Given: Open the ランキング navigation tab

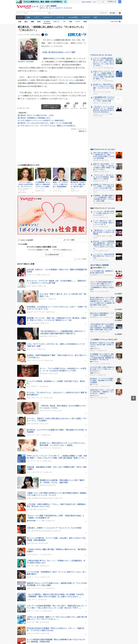Looking at the screenshot, I should [x=86, y=17].
